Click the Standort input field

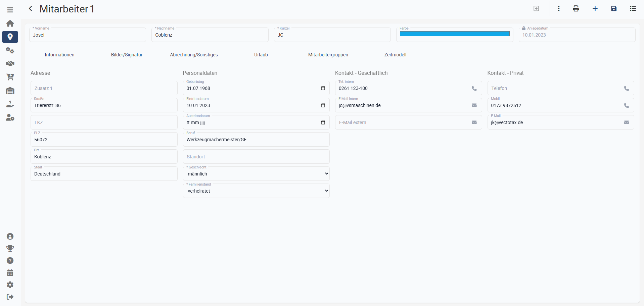256,157
